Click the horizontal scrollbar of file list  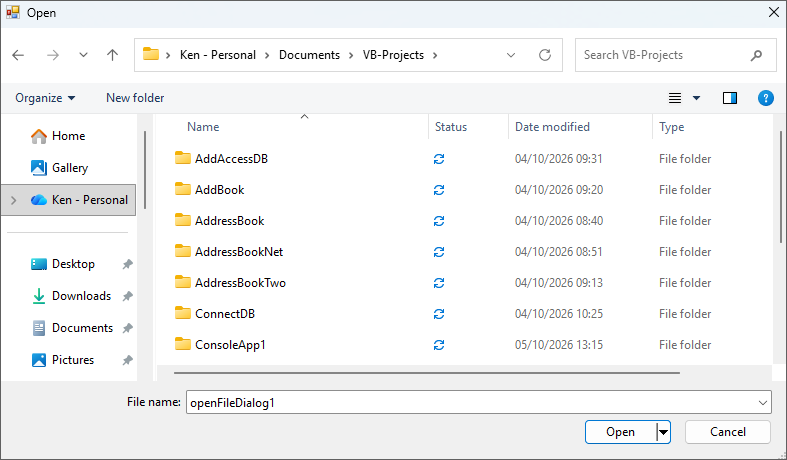point(427,373)
